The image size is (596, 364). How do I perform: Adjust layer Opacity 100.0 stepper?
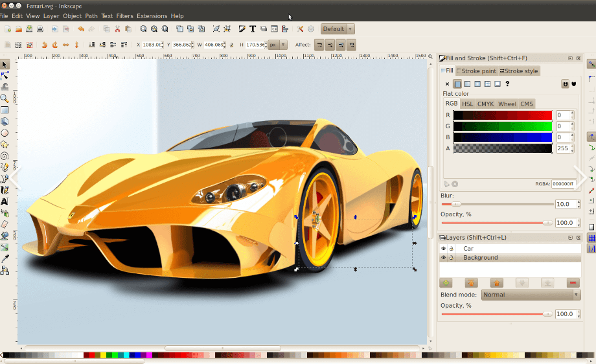(x=579, y=314)
